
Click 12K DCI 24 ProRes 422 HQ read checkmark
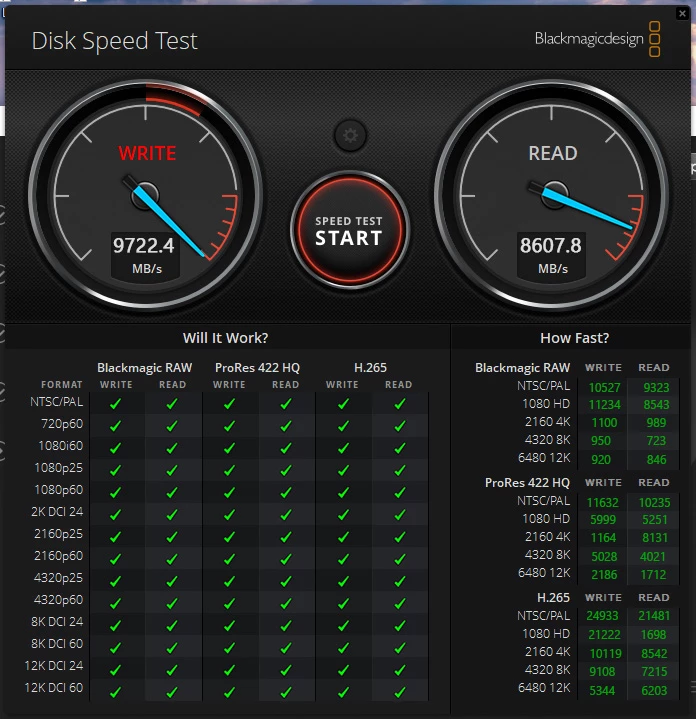pyautogui.click(x=286, y=668)
